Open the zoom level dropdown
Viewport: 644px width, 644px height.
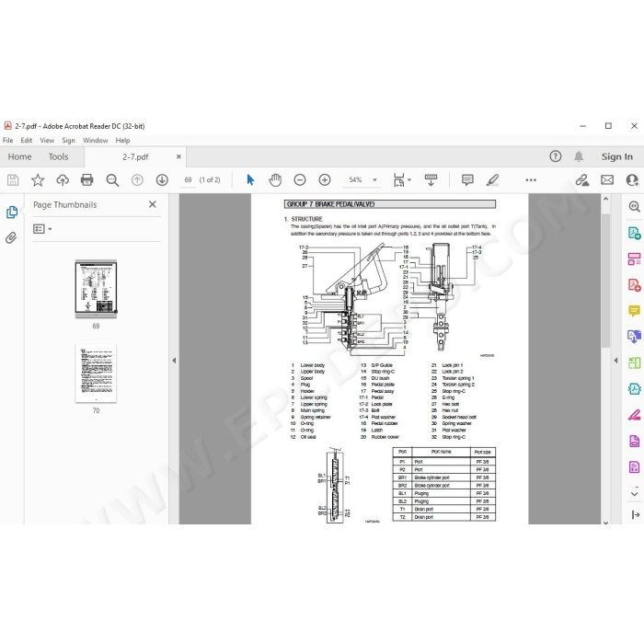[x=374, y=180]
